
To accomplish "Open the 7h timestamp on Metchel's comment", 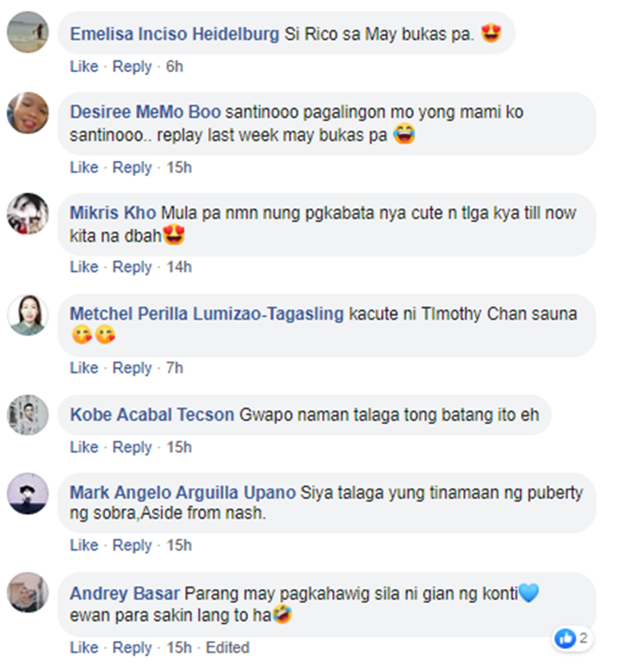I will point(174,368).
